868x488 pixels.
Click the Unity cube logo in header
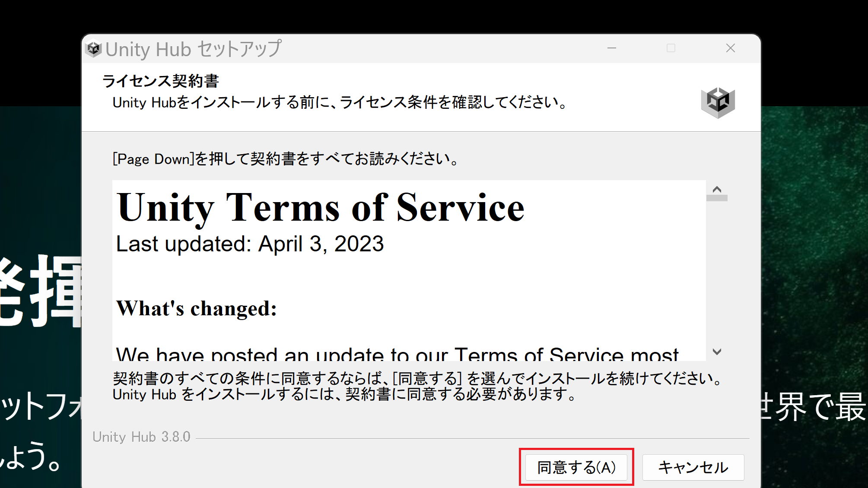(x=718, y=103)
